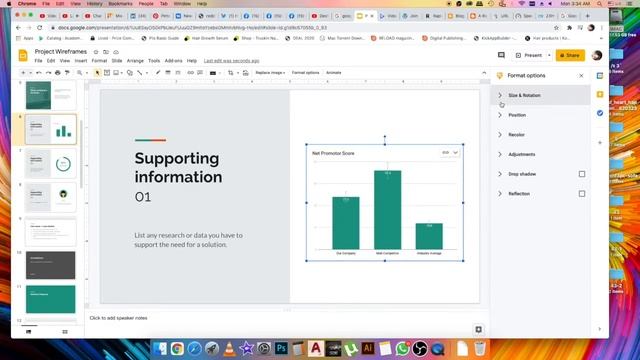Viewport: 640px width, 360px height.
Task: Open Google Tasks in side panel
Action: (600, 113)
